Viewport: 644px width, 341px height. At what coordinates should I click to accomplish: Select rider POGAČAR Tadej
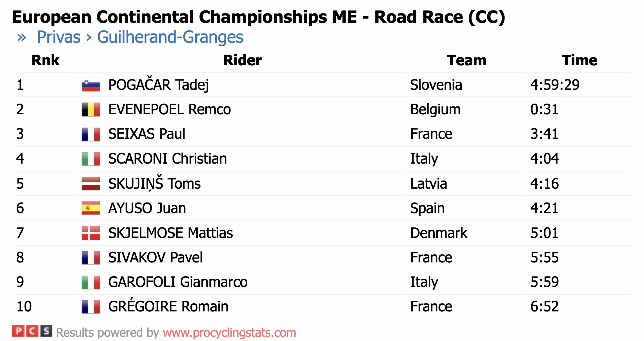point(158,85)
